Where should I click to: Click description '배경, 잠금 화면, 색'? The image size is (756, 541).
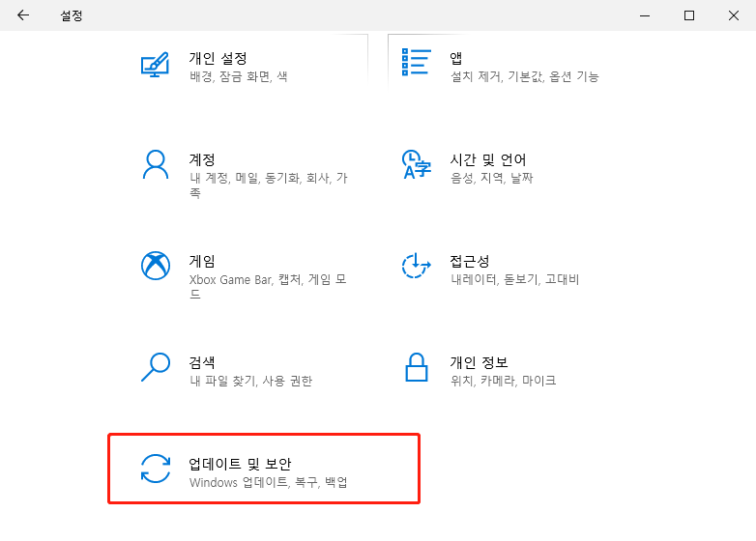239,76
